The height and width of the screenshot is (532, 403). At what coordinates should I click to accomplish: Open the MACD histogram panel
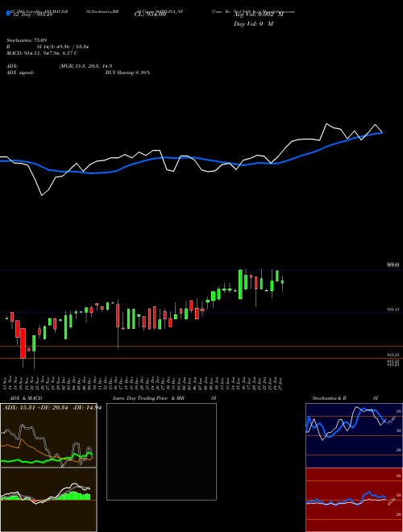[x=48, y=500]
